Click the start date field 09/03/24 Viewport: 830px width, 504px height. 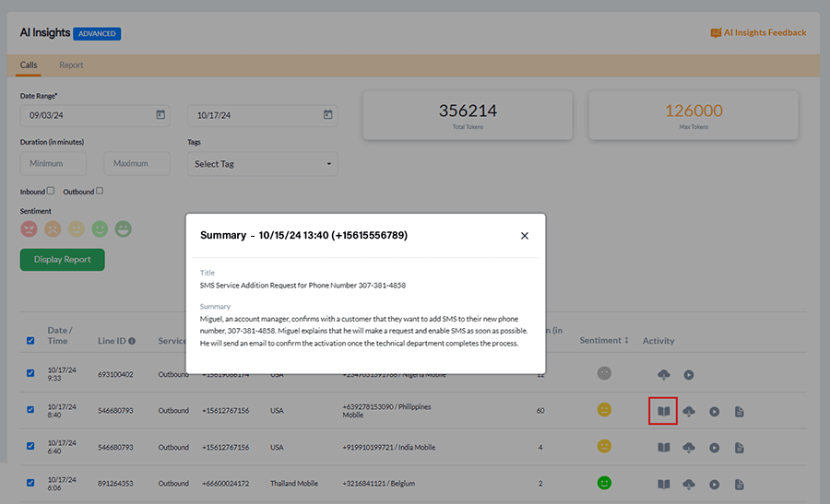tap(95, 115)
